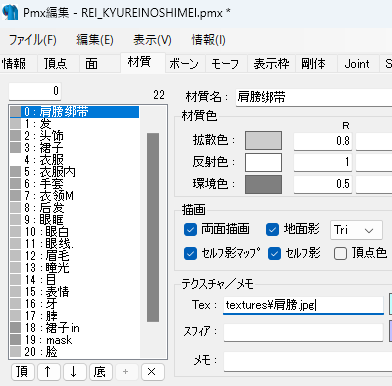392x386 pixels.
Task: Enable the 頂点色 checkbox
Action: click(x=340, y=254)
